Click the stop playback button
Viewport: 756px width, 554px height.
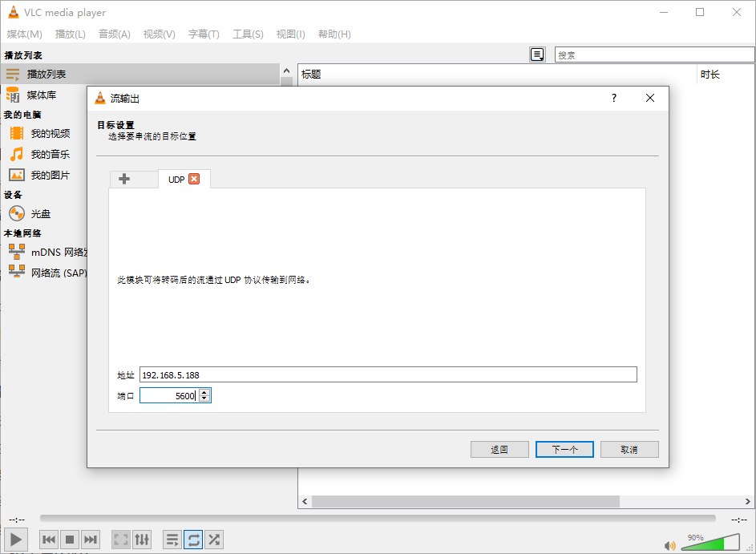70,540
